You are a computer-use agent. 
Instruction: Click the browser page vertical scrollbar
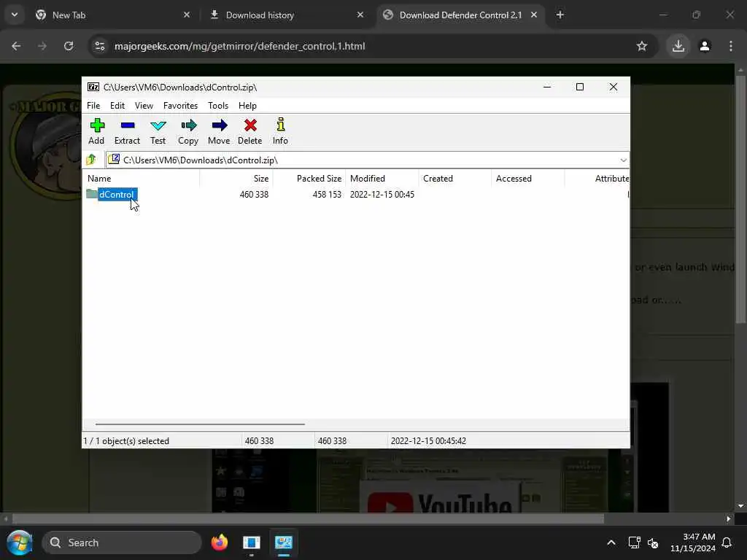click(740, 200)
